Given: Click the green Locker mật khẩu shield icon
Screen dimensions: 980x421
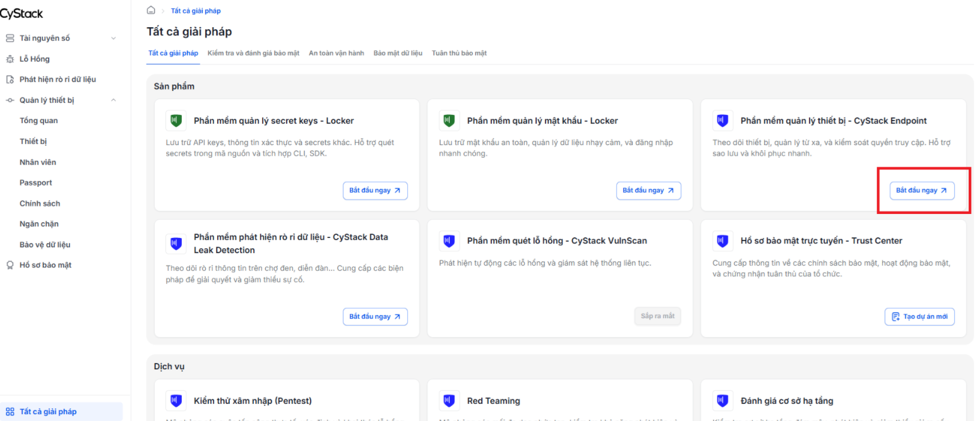Looking at the screenshot, I should pos(448,120).
